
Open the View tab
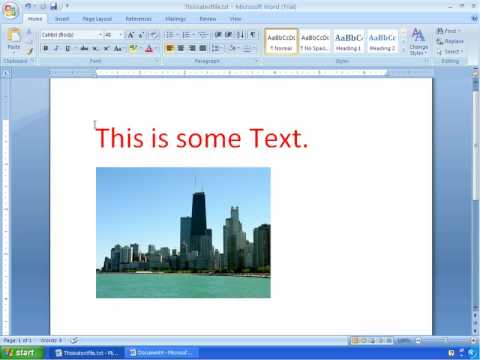[235, 19]
